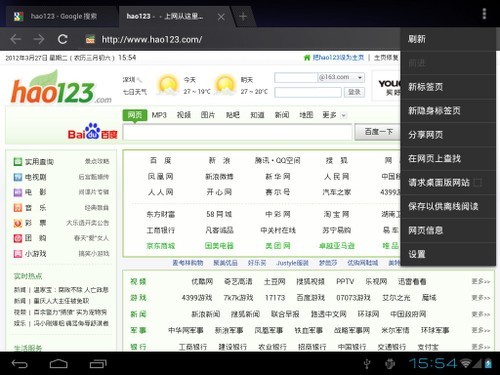This screenshot has height=375, width=500.
Task: Focus the Baidu search input field
Action: (237, 132)
